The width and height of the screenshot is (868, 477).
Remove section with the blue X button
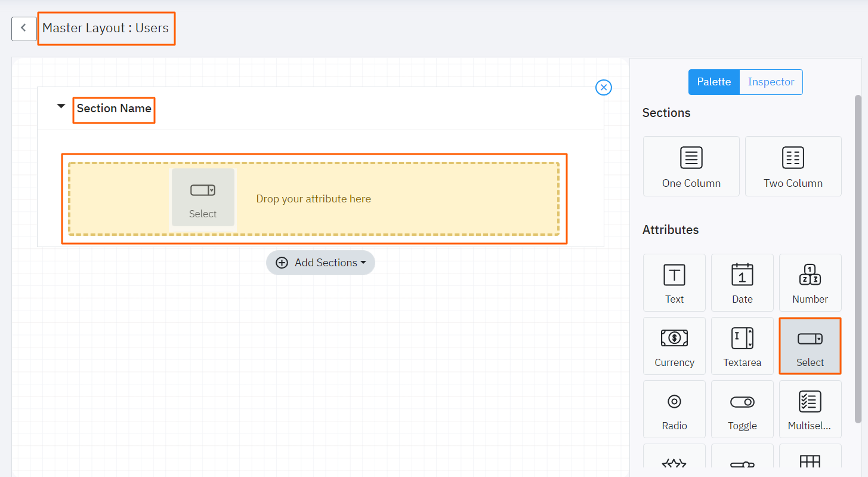click(x=604, y=88)
